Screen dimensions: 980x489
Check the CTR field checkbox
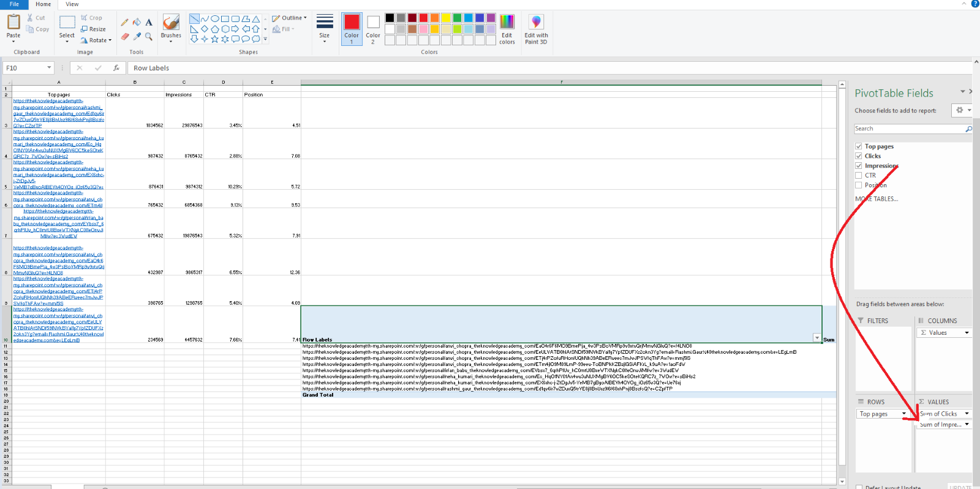(859, 175)
